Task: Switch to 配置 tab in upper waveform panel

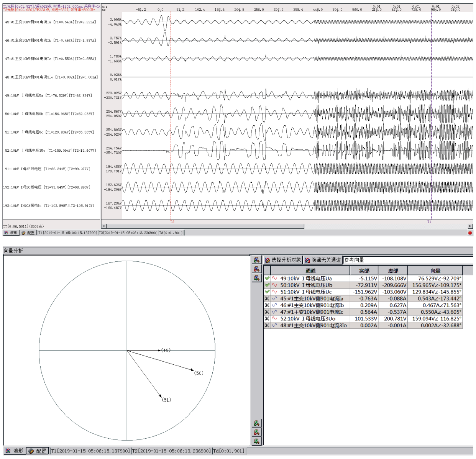Action: 28,233
